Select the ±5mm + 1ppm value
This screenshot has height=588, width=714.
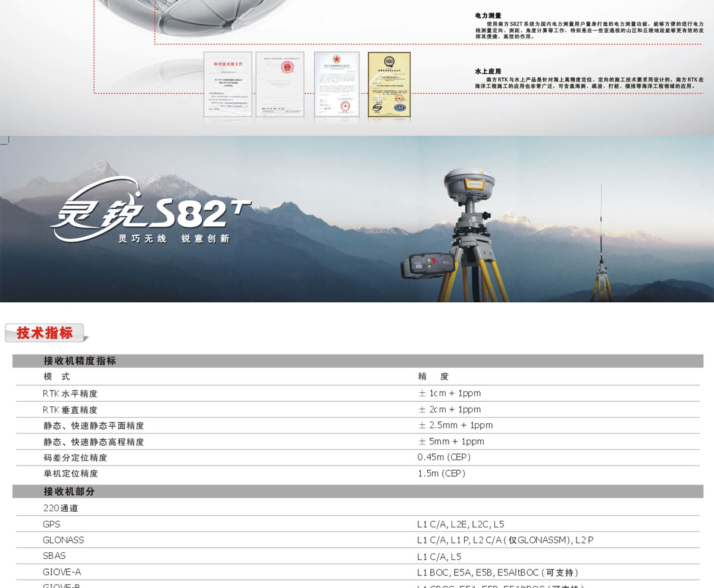[451, 442]
